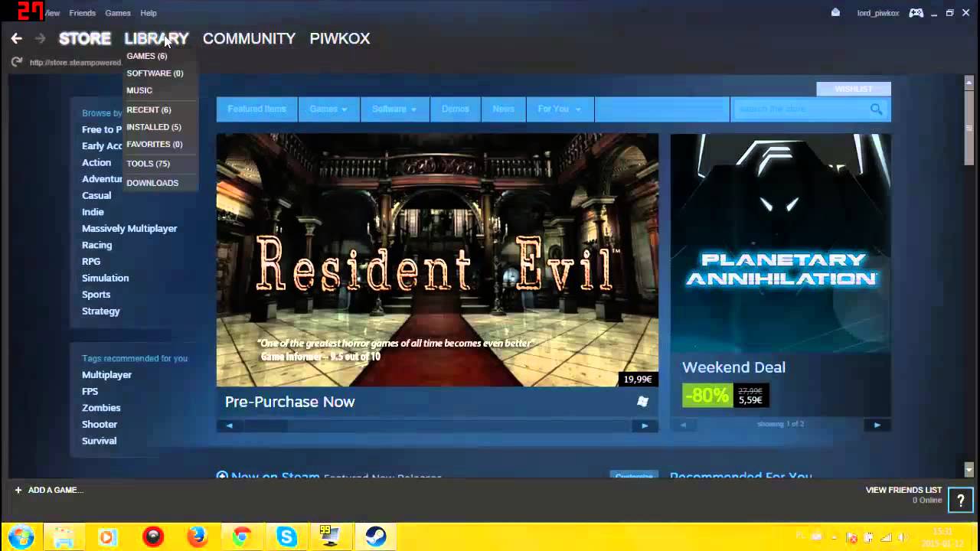This screenshot has height=551, width=980.
Task: Select FAVORITES (0) in the Library menu
Action: (x=155, y=145)
